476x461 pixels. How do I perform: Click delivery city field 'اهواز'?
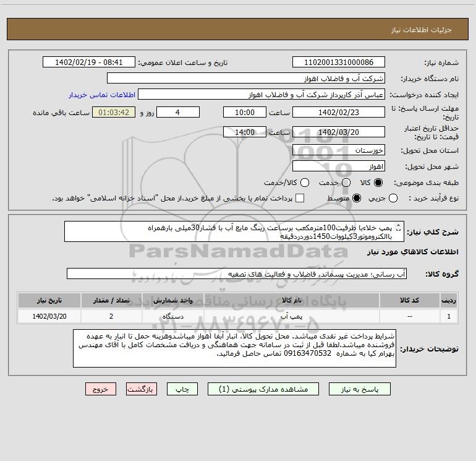(339, 166)
